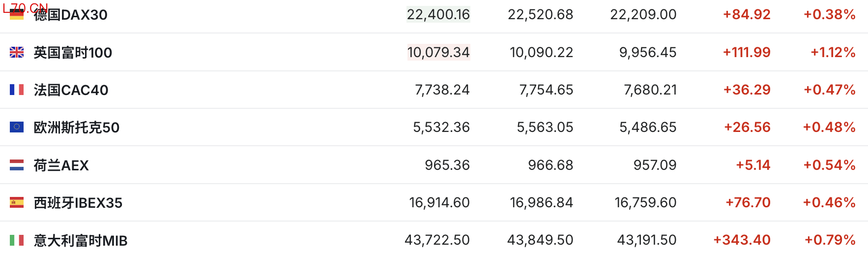
Task: Click the +343.40 change value
Action: (742, 240)
